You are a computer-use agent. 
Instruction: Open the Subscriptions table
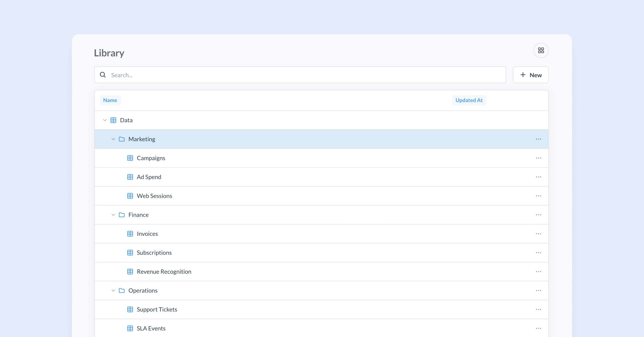(x=154, y=253)
